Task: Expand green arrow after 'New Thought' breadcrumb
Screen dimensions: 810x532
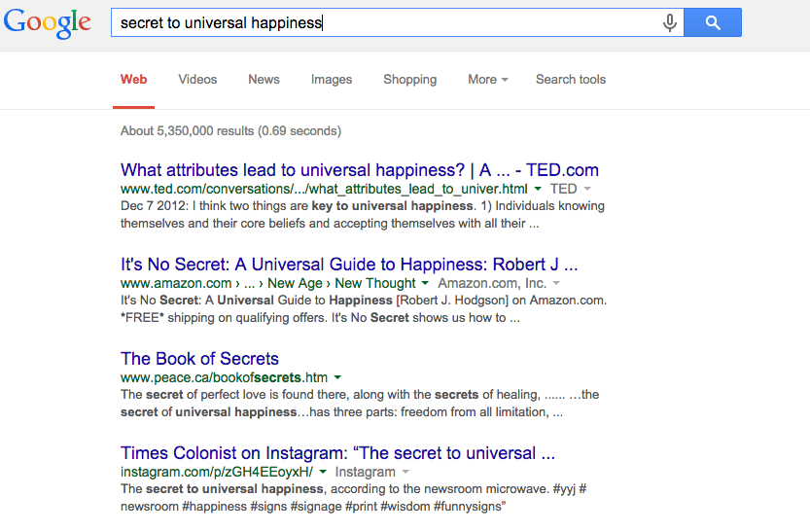Action: (x=425, y=284)
